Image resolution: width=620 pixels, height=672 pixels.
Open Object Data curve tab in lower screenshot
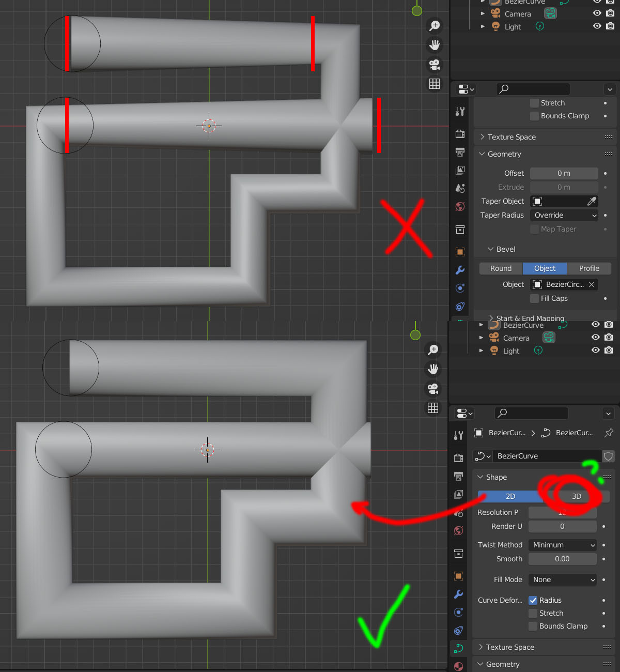click(x=459, y=648)
